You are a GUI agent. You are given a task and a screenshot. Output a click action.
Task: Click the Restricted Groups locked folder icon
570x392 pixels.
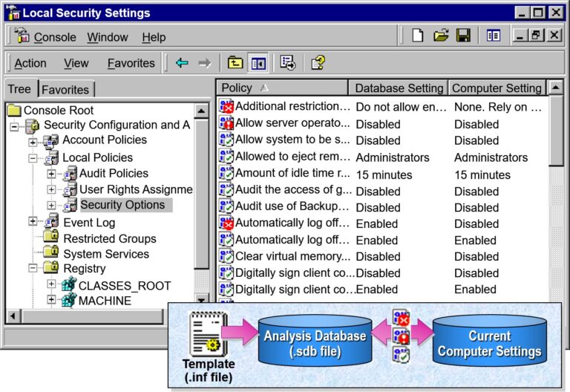pos(51,236)
